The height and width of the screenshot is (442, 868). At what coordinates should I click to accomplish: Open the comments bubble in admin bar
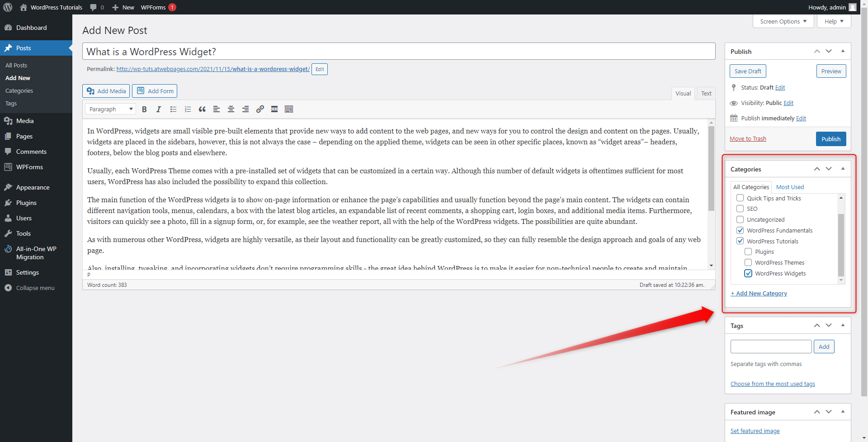click(x=97, y=7)
